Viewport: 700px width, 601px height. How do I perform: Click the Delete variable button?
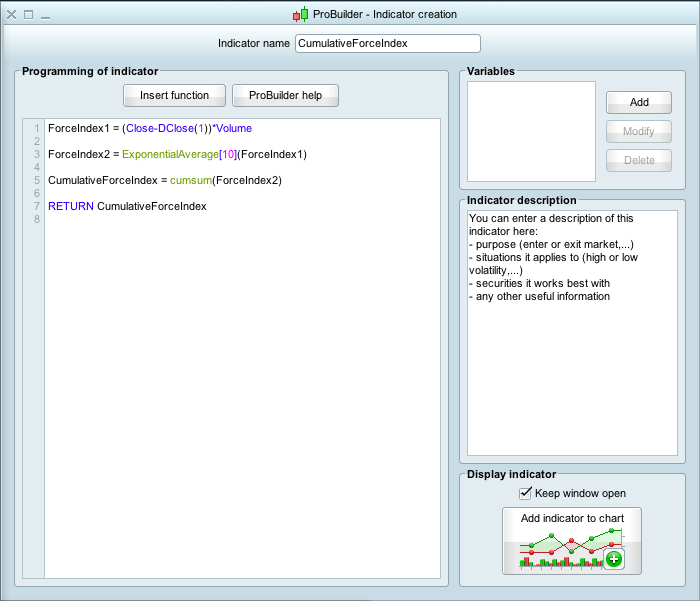[x=639, y=160]
